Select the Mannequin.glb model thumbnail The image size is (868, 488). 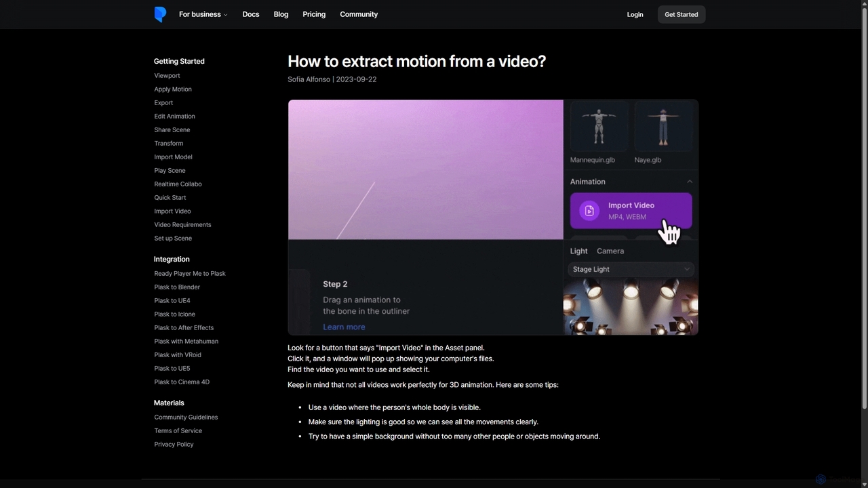pyautogui.click(x=599, y=126)
